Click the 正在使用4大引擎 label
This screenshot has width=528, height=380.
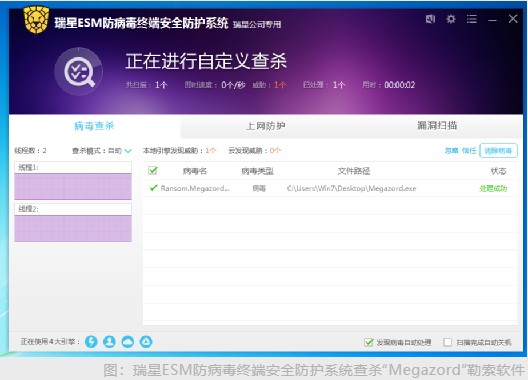tap(50, 342)
